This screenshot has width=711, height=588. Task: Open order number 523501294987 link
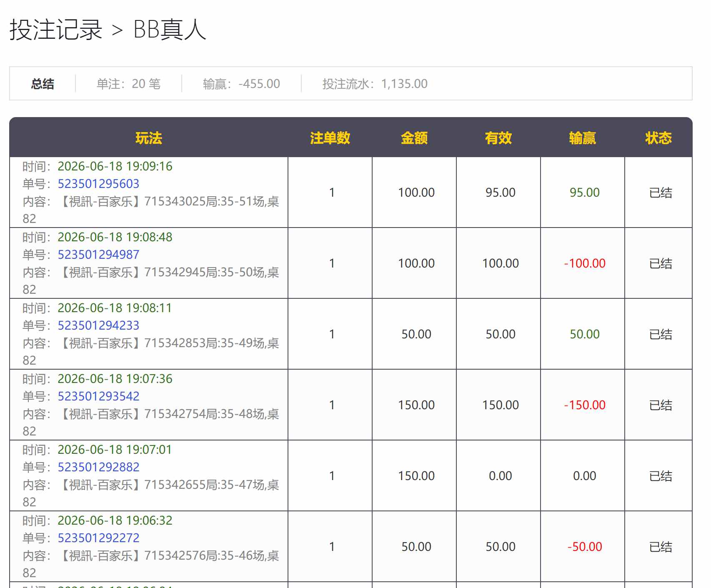pos(98,255)
